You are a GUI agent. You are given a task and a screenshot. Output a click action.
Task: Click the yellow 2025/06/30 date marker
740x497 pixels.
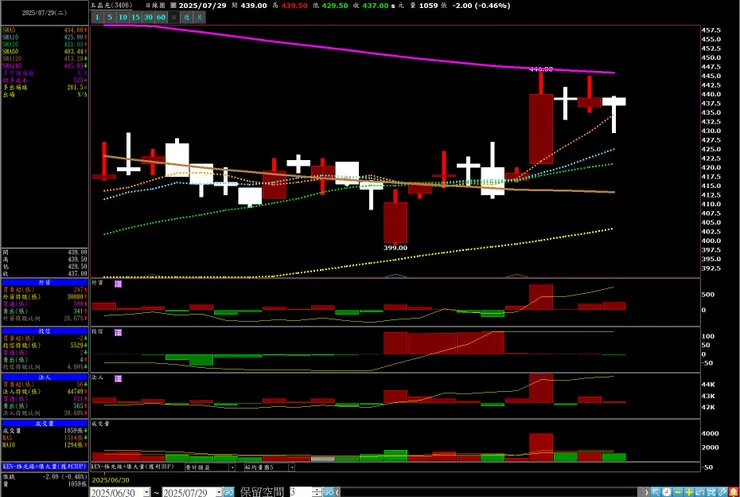click(110, 480)
